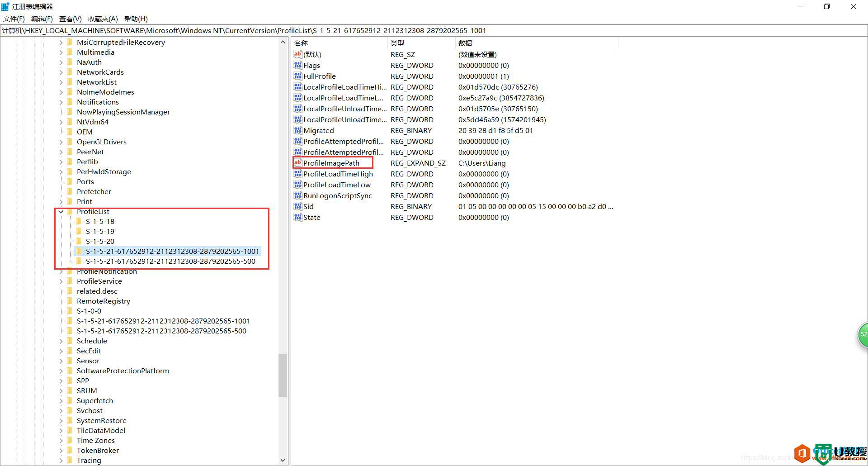The width and height of the screenshot is (868, 466).
Task: Open the 查看(V) menu
Action: 71,19
